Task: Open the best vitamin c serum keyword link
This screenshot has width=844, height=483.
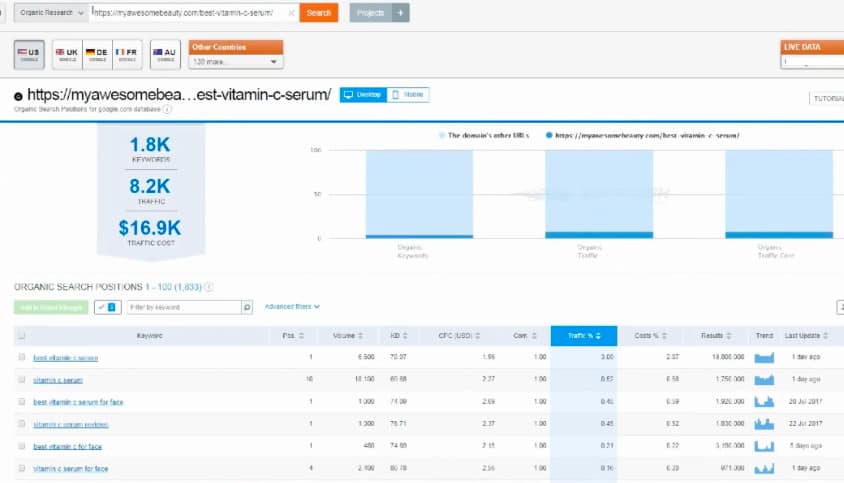Action: 66,358
